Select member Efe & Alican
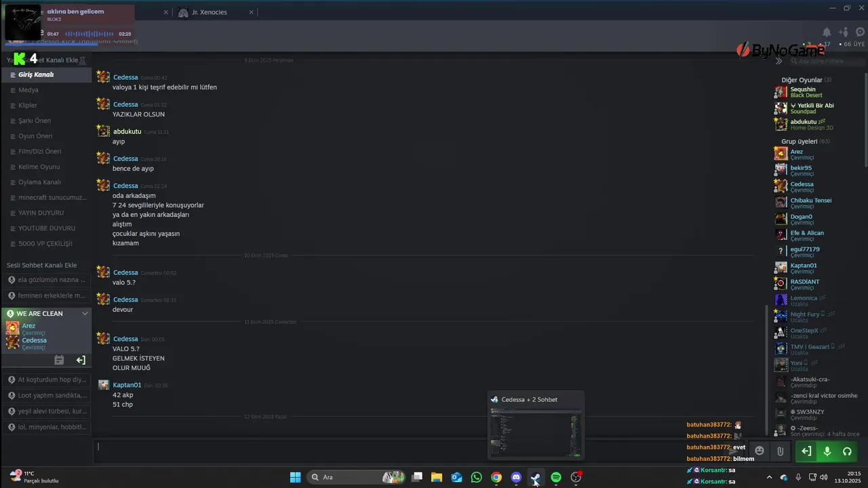This screenshot has height=488, width=868. [x=818, y=236]
